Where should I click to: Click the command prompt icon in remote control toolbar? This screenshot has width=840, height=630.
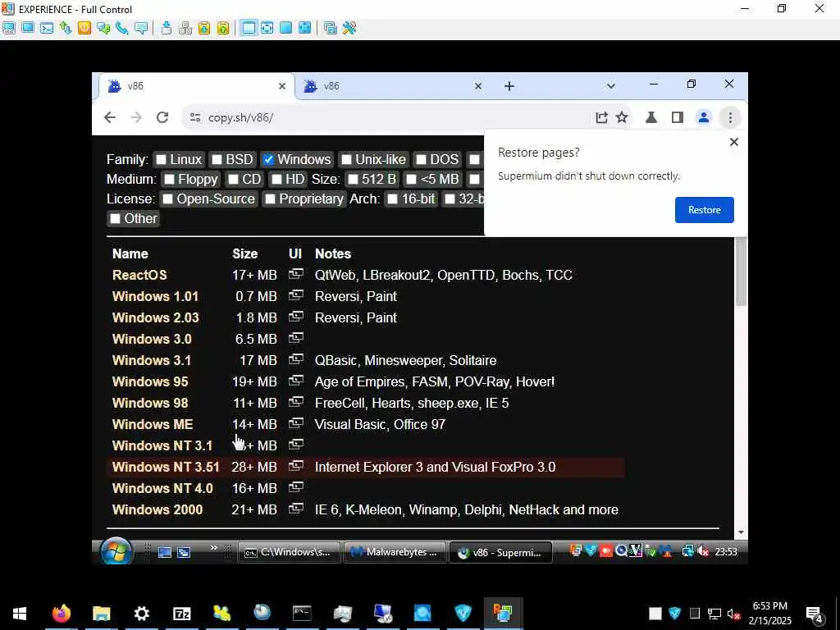[x=47, y=28]
